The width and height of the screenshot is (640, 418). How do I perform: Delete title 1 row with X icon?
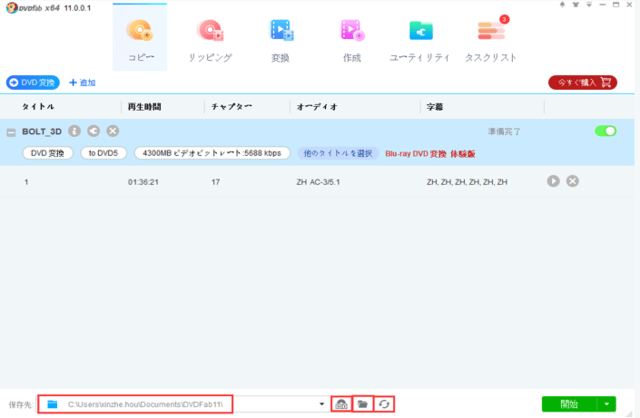[x=572, y=181]
